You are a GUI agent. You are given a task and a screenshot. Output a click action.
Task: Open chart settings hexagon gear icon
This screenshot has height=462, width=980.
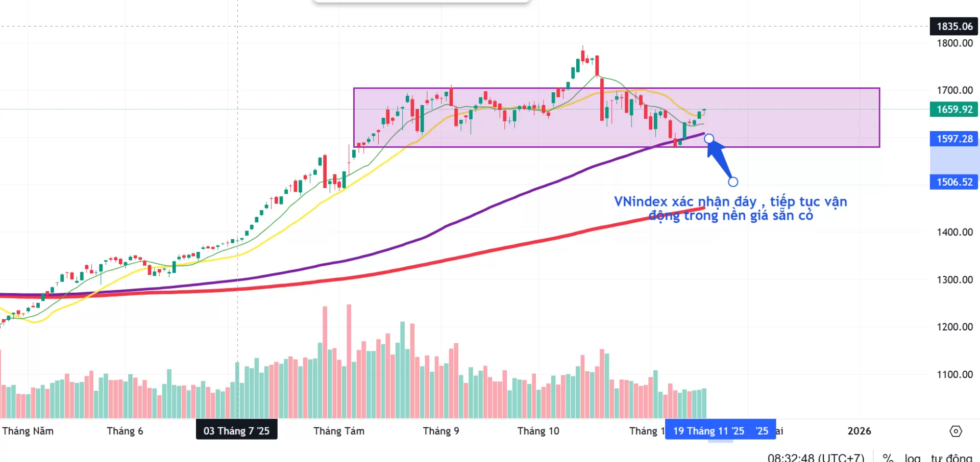955,431
